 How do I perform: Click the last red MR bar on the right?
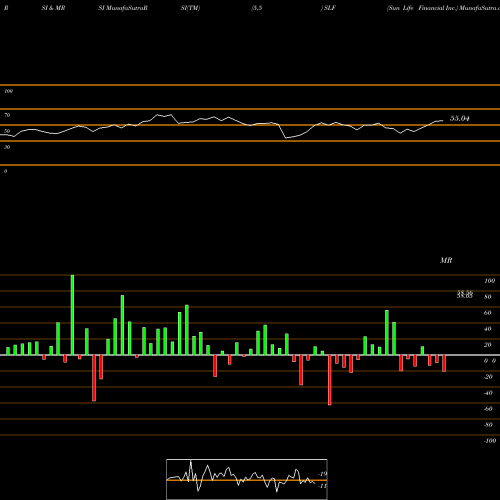point(444,363)
